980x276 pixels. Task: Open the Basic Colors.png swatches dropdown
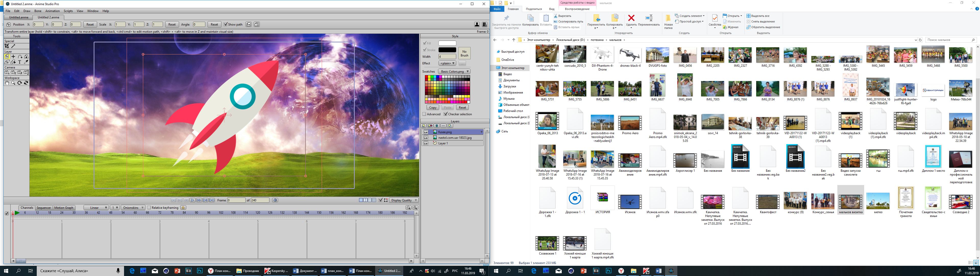click(454, 71)
